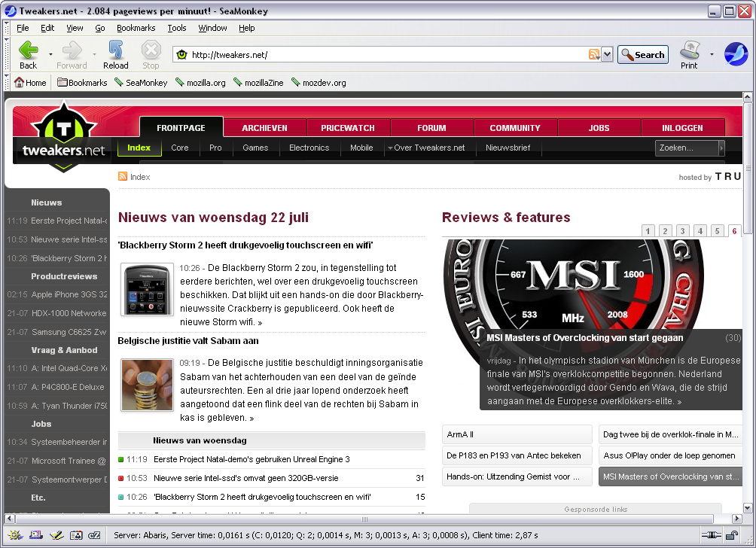Screen dimensions: 756x548
Task: Click the RSS feed icon in address bar
Action: point(594,54)
